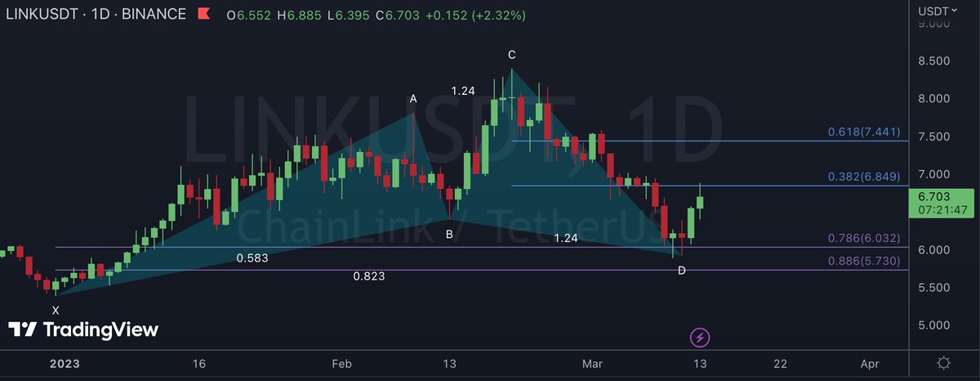This screenshot has height=381, width=980.
Task: Click the B point label of the pattern
Action: pyautogui.click(x=449, y=235)
